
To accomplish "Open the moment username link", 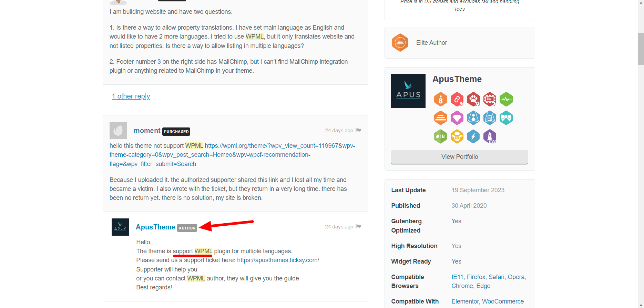I will click(x=147, y=131).
